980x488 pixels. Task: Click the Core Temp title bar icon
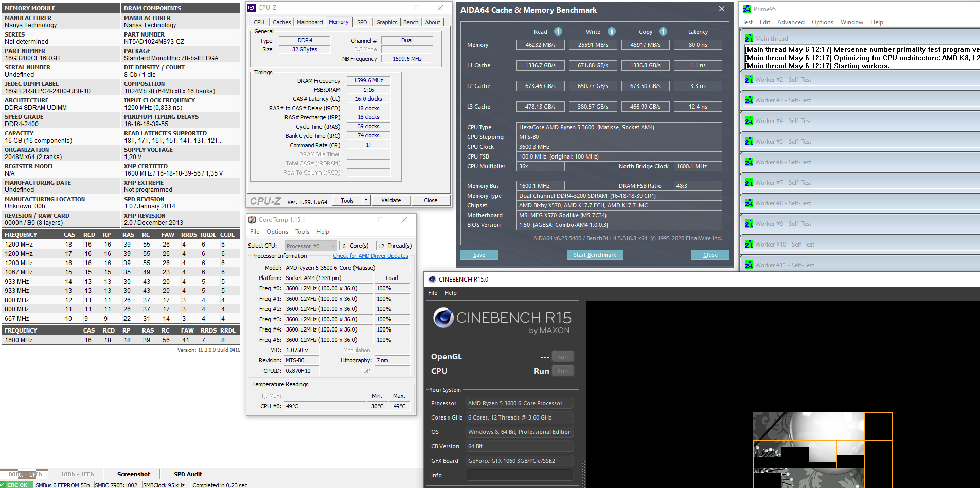253,220
